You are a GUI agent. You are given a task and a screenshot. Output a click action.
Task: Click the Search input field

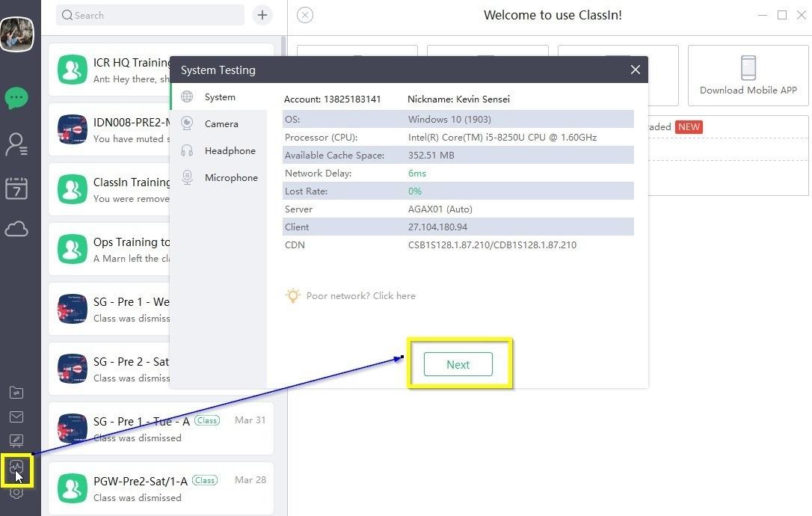tap(150, 15)
